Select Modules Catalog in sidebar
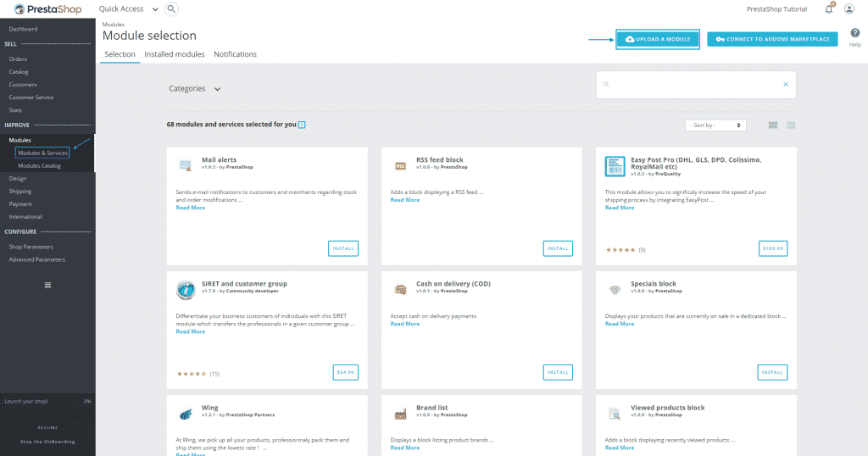 (x=39, y=166)
